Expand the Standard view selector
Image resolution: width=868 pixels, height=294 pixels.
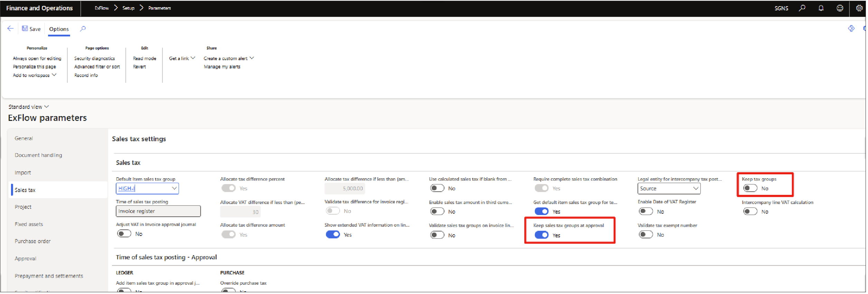click(x=29, y=107)
